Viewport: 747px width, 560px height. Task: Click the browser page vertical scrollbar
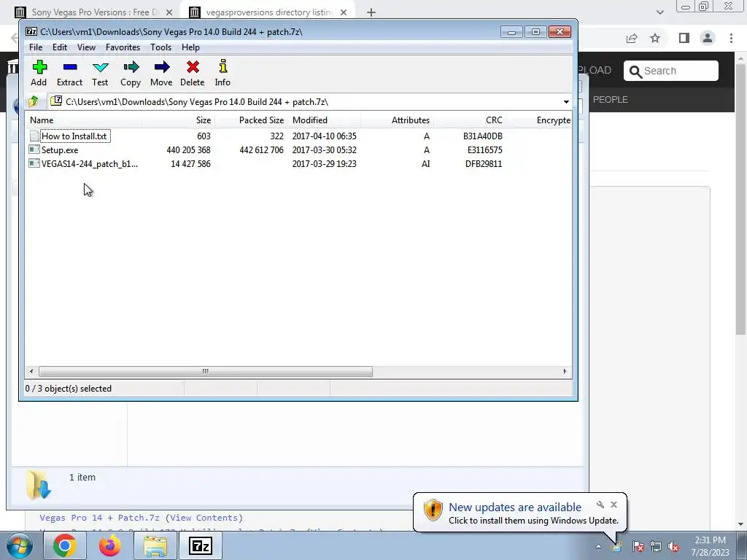pyautogui.click(x=741, y=200)
